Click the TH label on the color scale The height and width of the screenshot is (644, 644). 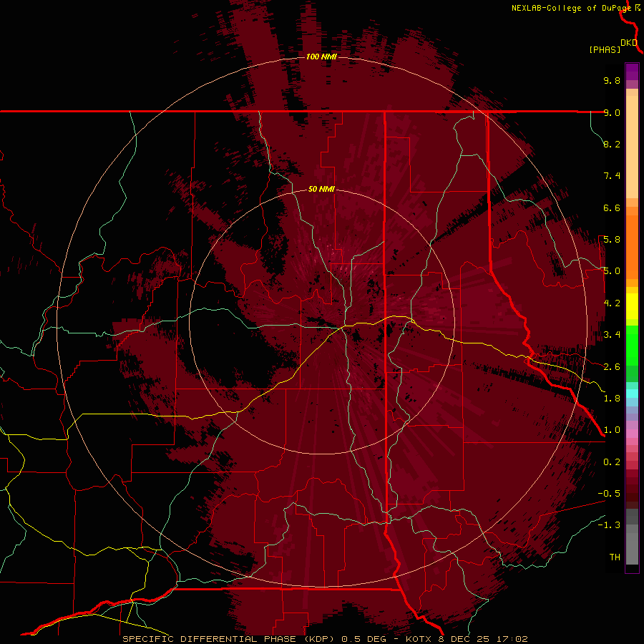[x=615, y=557]
